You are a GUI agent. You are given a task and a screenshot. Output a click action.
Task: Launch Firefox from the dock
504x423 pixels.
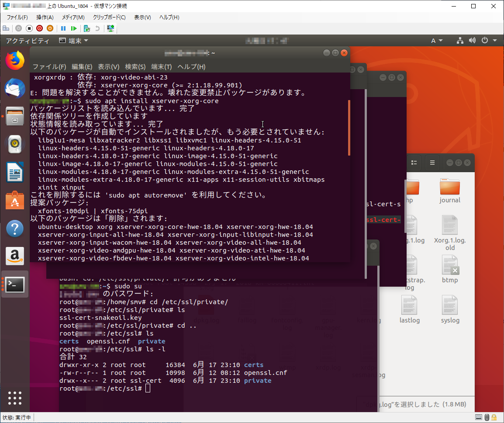[x=15, y=61]
